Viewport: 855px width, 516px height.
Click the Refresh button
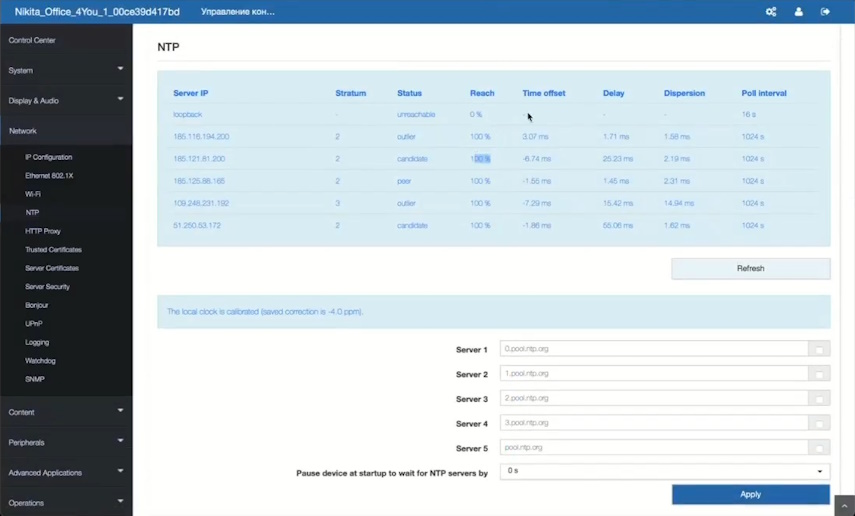tap(750, 268)
